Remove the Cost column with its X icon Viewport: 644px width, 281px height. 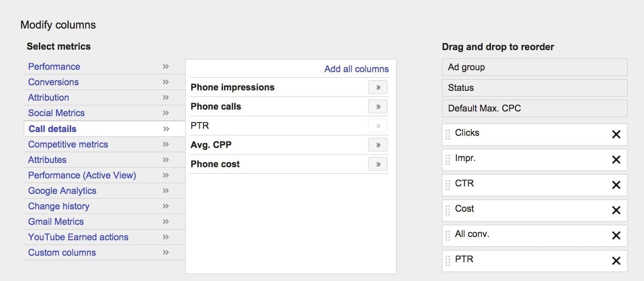(x=616, y=210)
